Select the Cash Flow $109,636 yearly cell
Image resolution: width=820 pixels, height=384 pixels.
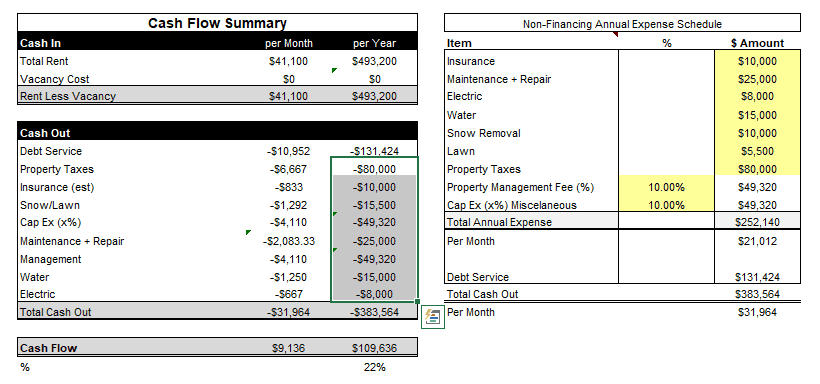[x=374, y=348]
